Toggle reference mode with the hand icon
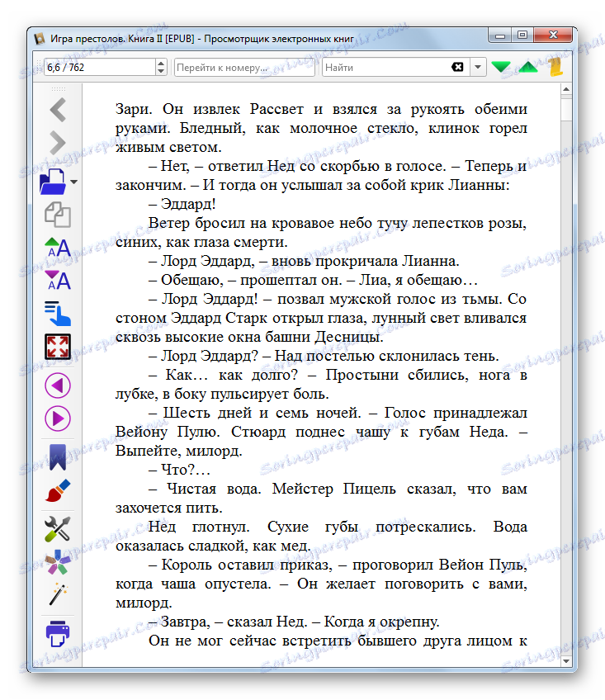Viewport: 605px width, 700px height. pyautogui.click(x=58, y=314)
